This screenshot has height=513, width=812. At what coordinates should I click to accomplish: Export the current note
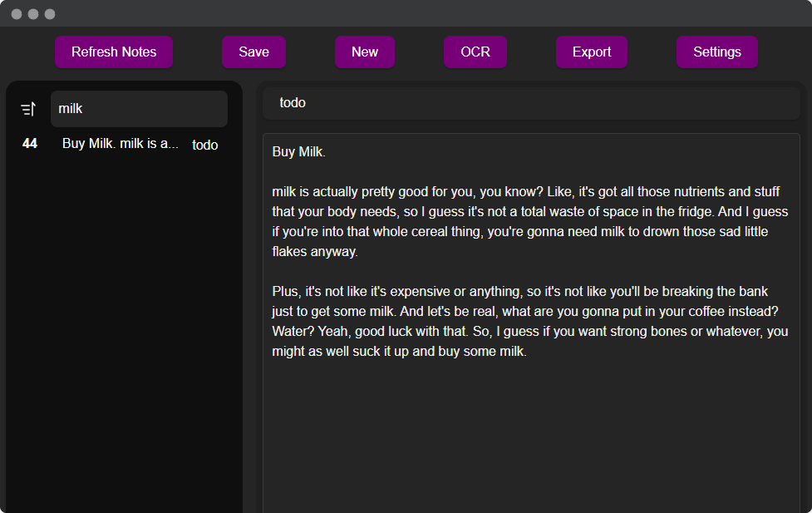point(592,52)
